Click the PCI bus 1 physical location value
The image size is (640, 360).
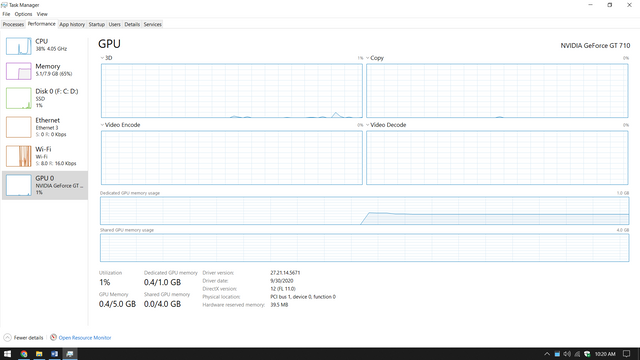click(303, 297)
